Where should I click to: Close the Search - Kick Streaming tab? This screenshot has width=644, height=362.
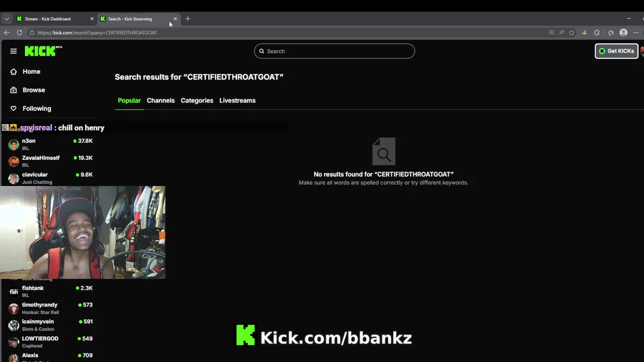pos(175,19)
